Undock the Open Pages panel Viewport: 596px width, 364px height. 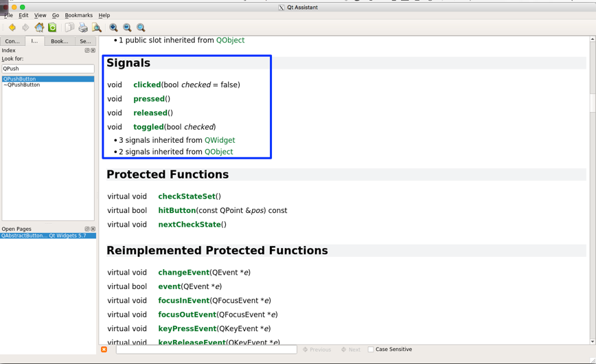[x=87, y=229]
